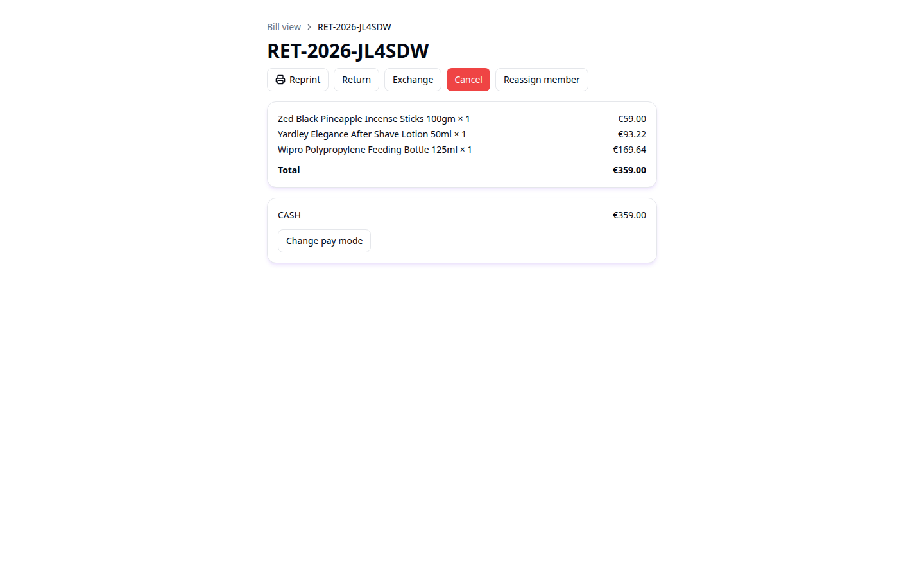The width and height of the screenshot is (924, 578).
Task: Select Yardley Elegance After Shave Lotion line
Action: pos(462,134)
